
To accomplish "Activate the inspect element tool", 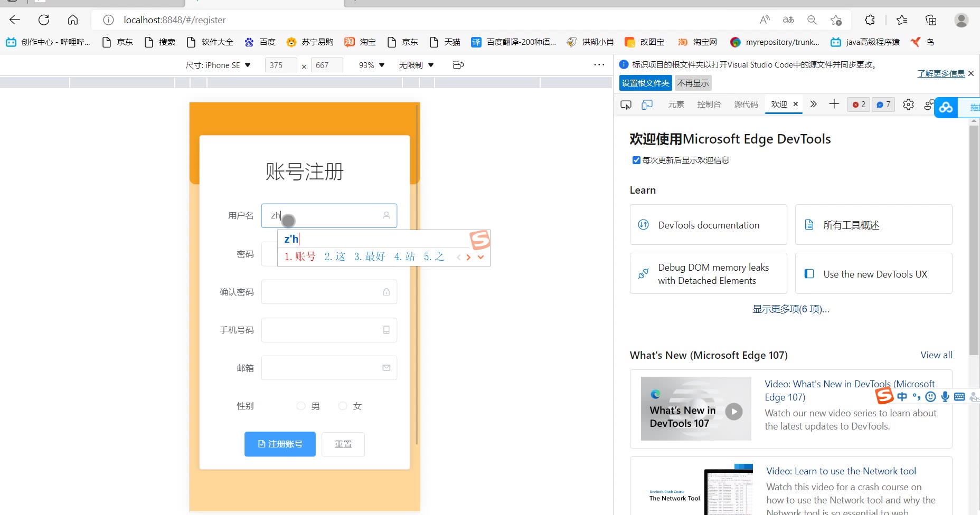I will point(626,104).
